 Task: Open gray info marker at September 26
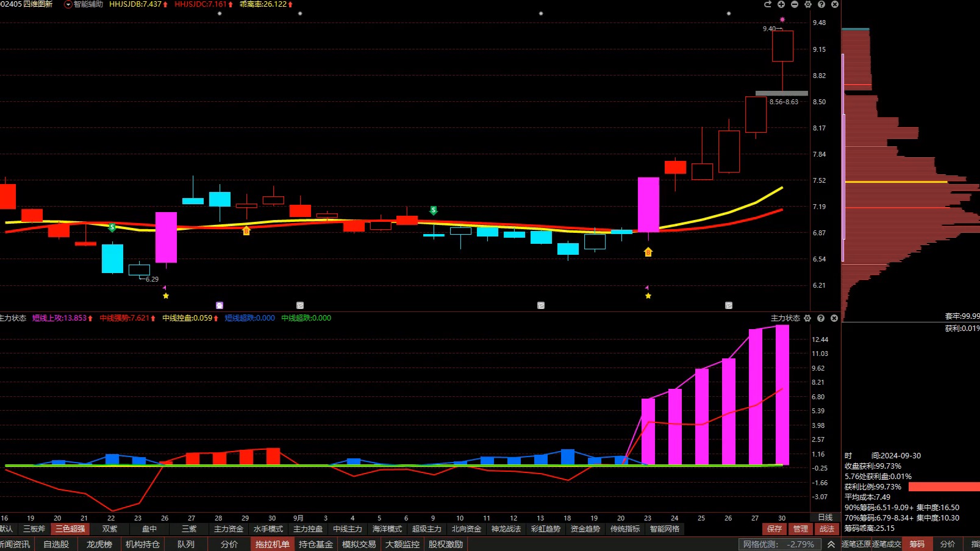coord(729,305)
